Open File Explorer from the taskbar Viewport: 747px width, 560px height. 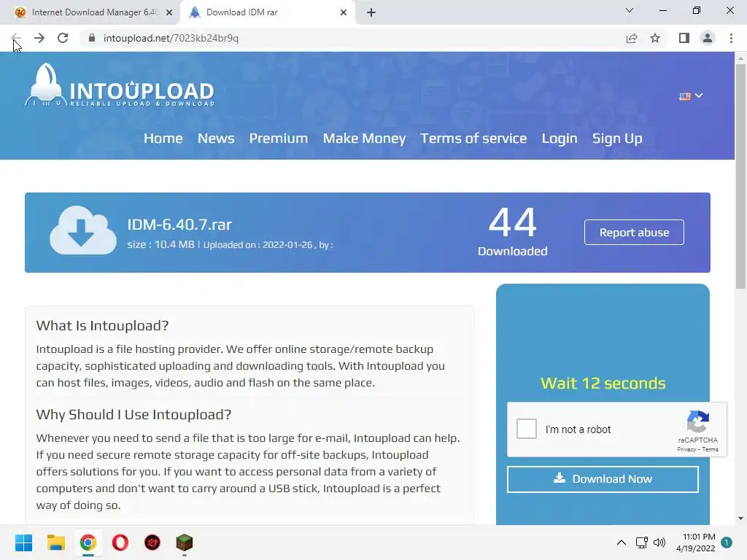pos(55,542)
